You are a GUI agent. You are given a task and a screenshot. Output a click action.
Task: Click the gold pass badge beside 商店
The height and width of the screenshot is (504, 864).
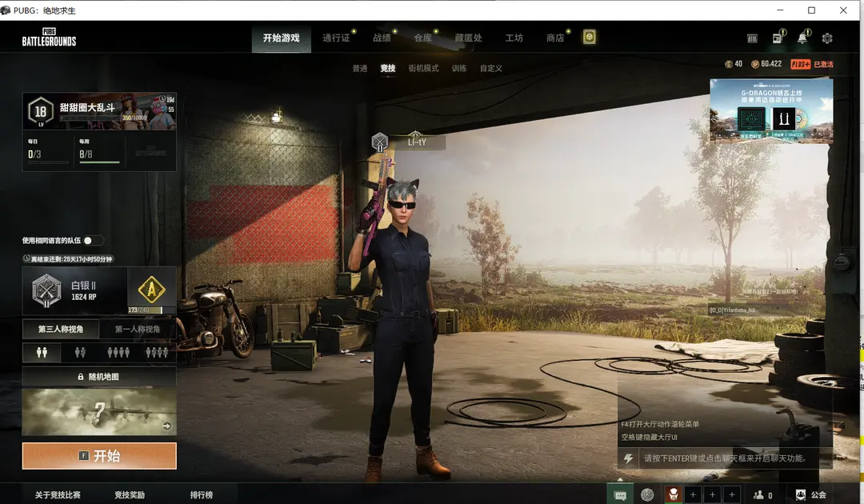pos(590,37)
